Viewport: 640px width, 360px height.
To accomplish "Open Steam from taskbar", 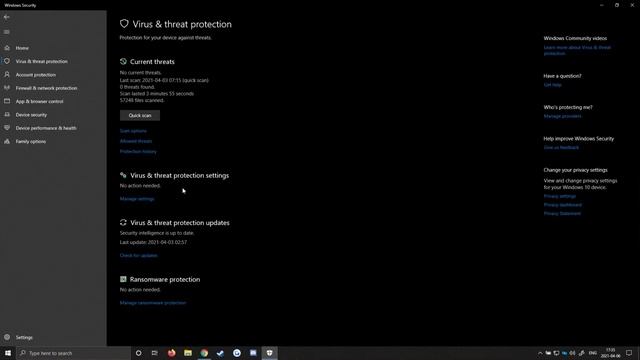I will (220, 353).
